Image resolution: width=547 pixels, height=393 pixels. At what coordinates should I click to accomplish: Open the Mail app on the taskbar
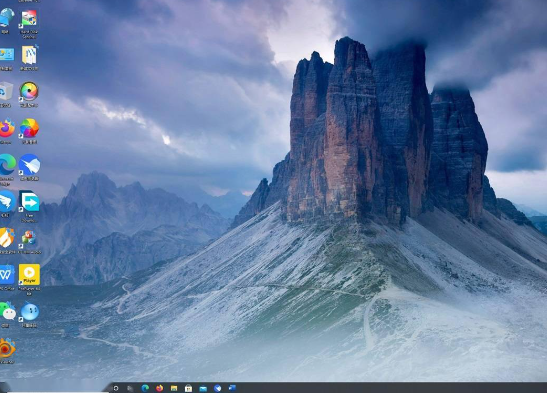(203, 388)
